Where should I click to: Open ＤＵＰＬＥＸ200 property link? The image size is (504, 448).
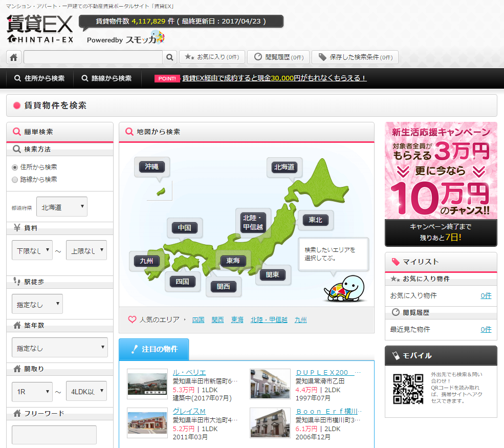tap(324, 372)
